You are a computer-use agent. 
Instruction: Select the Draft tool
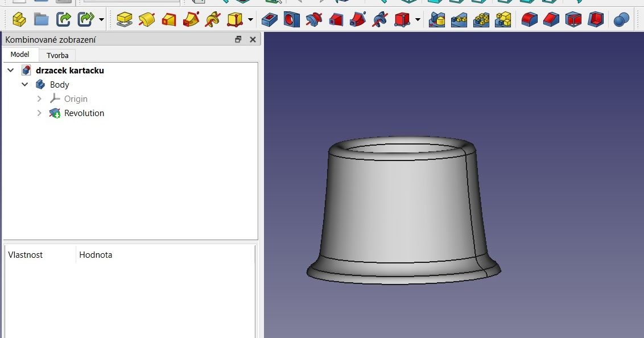coord(573,19)
